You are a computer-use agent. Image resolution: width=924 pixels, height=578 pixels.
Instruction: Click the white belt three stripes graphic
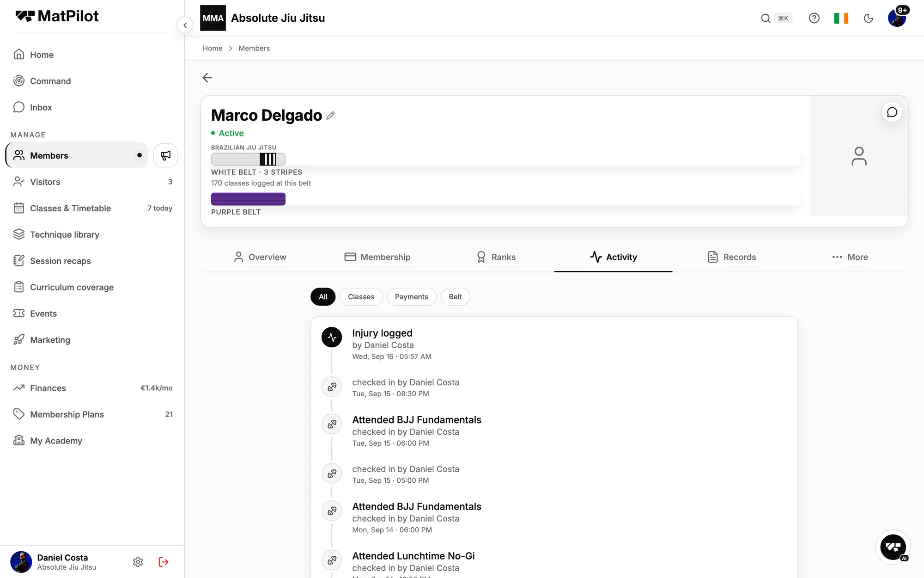coord(248,159)
